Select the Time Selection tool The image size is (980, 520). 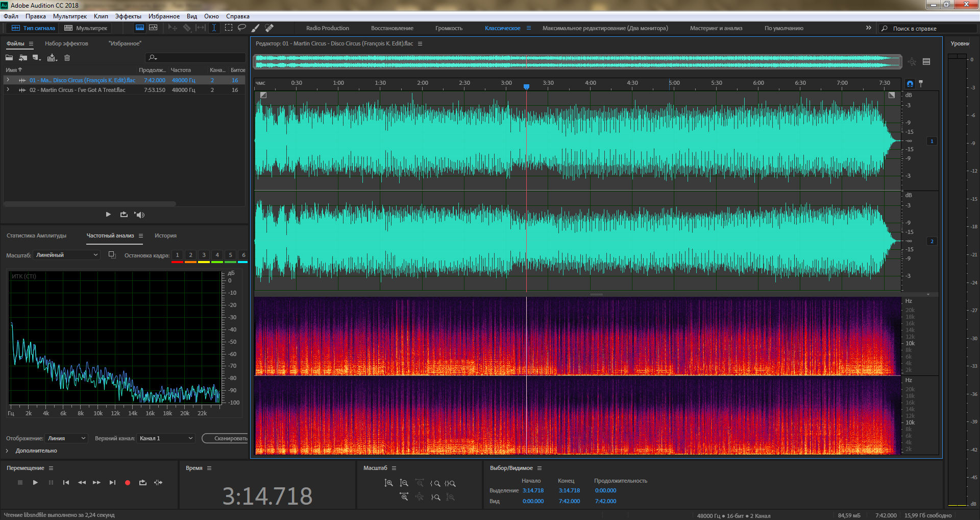[x=214, y=28]
